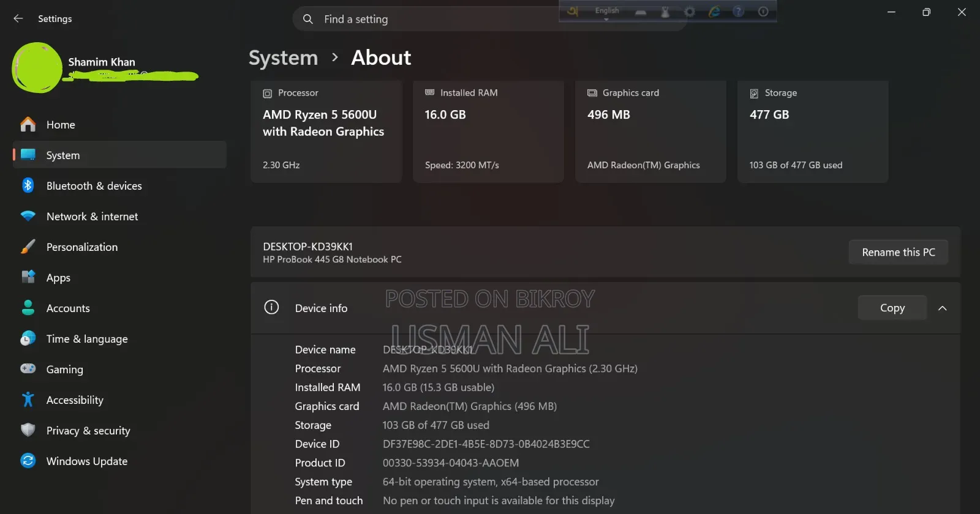This screenshot has width=980, height=514.
Task: Open Windows Update page
Action: [120, 461]
